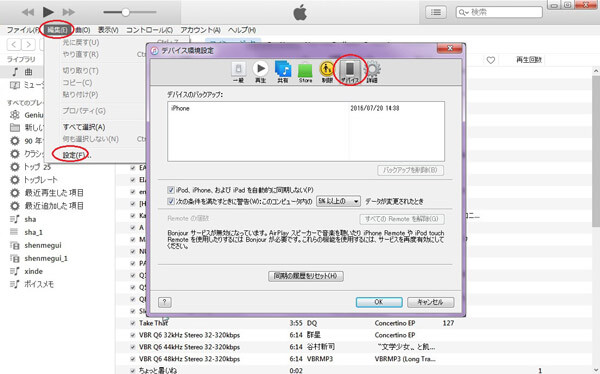
Task: Select the Concertino EP album for Take That
Action: pyautogui.click(x=395, y=323)
